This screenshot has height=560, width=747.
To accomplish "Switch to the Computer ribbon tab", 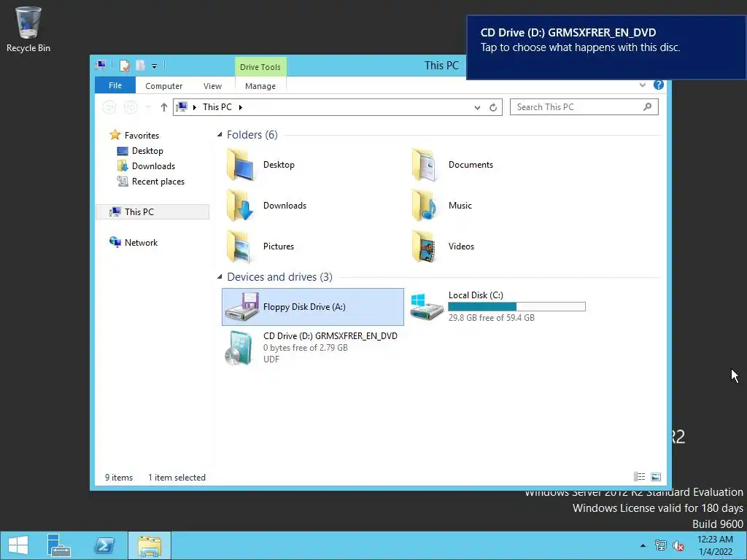I will [164, 86].
